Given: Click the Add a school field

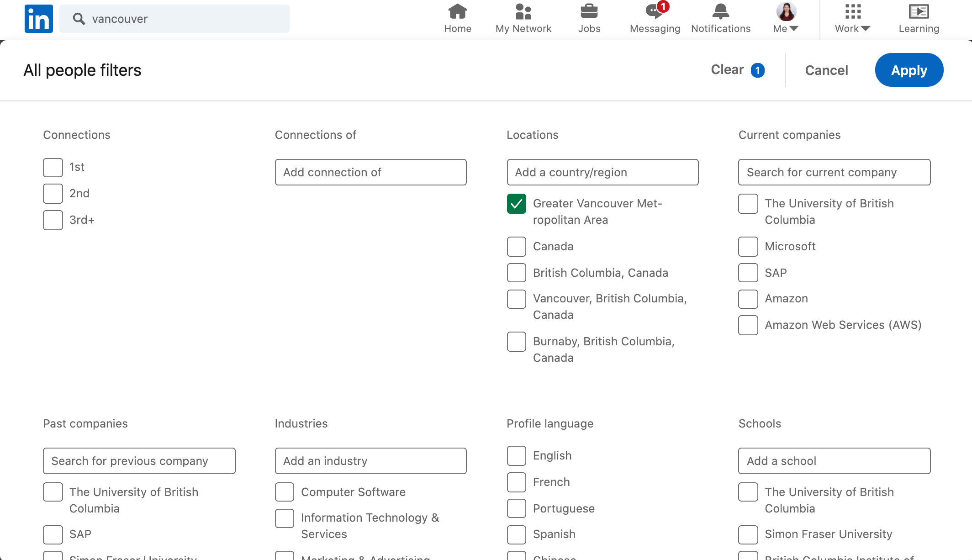Looking at the screenshot, I should coord(835,461).
